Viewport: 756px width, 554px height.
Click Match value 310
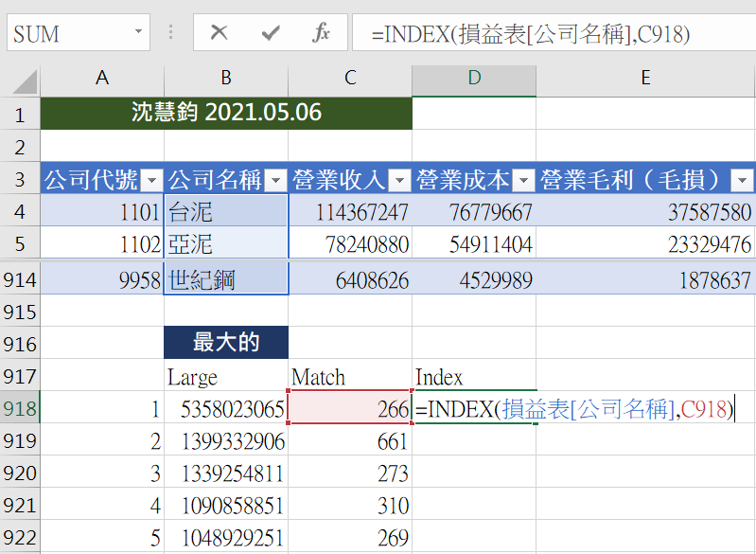350,505
